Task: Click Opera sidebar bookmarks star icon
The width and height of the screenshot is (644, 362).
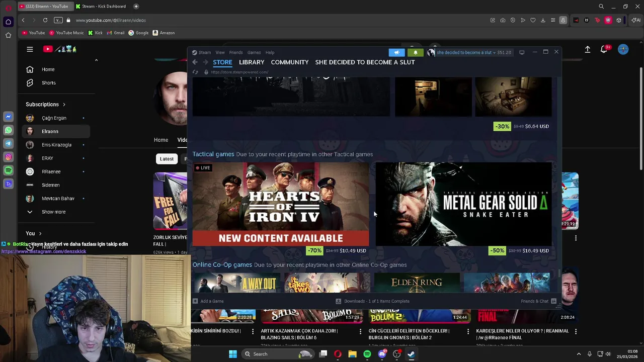Action: coord(8,35)
